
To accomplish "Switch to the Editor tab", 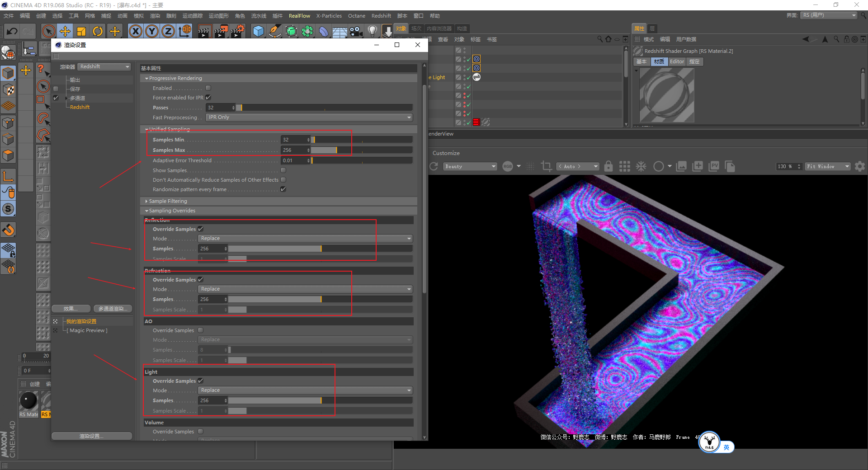I will [x=677, y=61].
